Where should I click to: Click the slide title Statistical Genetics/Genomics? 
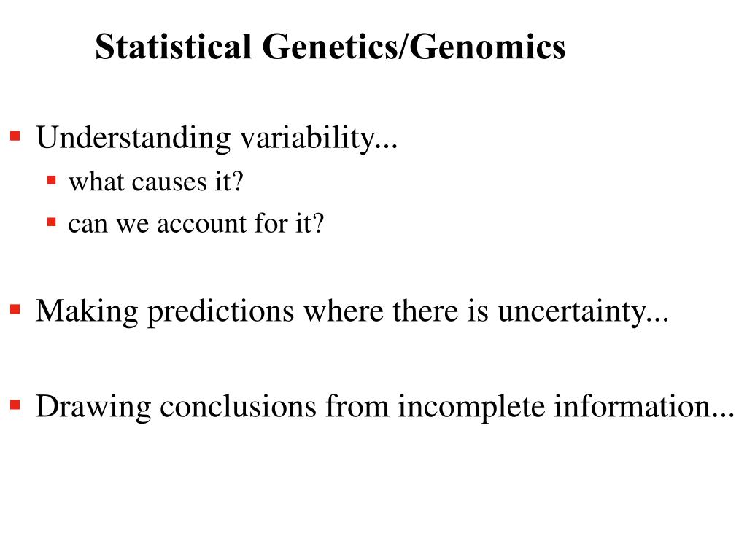pyautogui.click(x=330, y=48)
